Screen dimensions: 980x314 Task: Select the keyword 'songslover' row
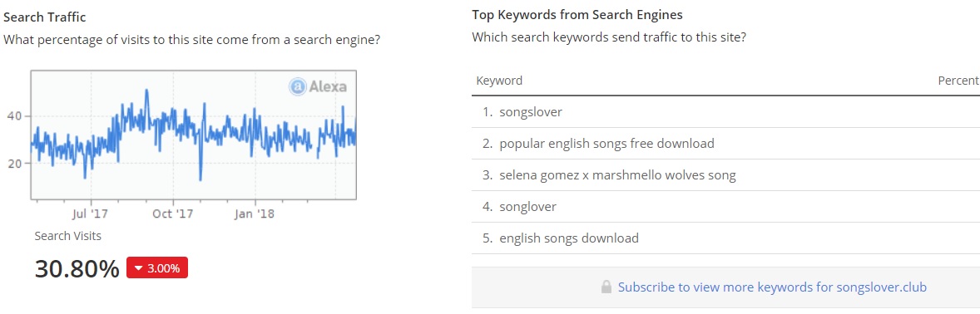coord(725,112)
